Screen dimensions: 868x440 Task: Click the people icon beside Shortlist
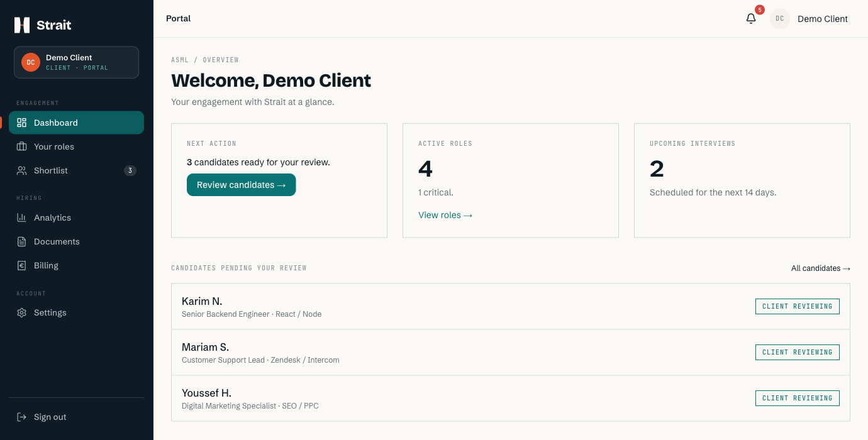[x=22, y=170]
